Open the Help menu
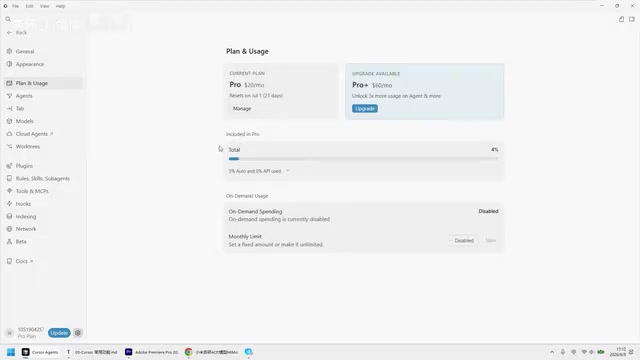This screenshot has height=360, width=640. (x=60, y=6)
